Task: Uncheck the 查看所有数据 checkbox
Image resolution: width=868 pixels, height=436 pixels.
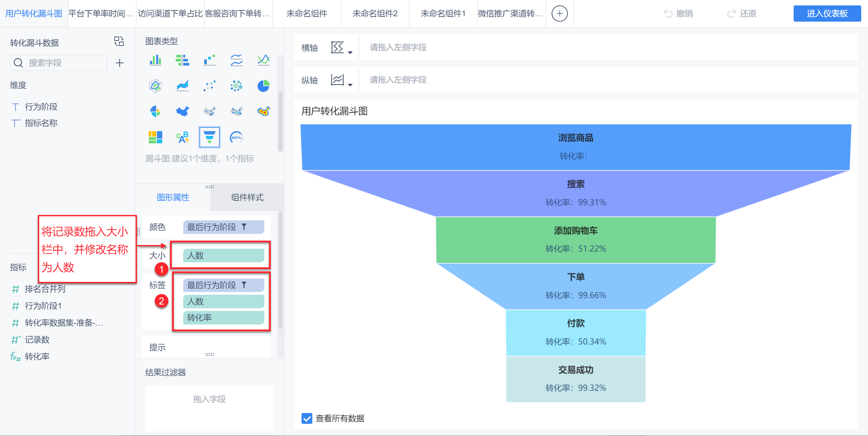Action: click(307, 418)
